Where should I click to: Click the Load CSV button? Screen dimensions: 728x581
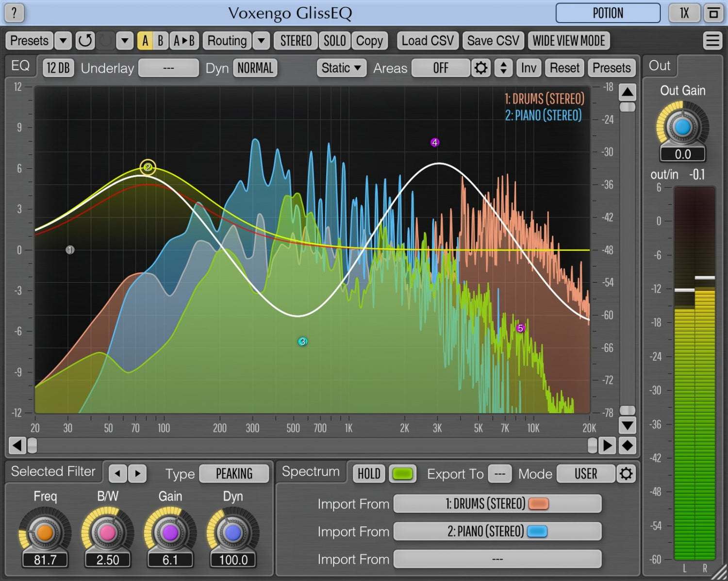coord(427,41)
